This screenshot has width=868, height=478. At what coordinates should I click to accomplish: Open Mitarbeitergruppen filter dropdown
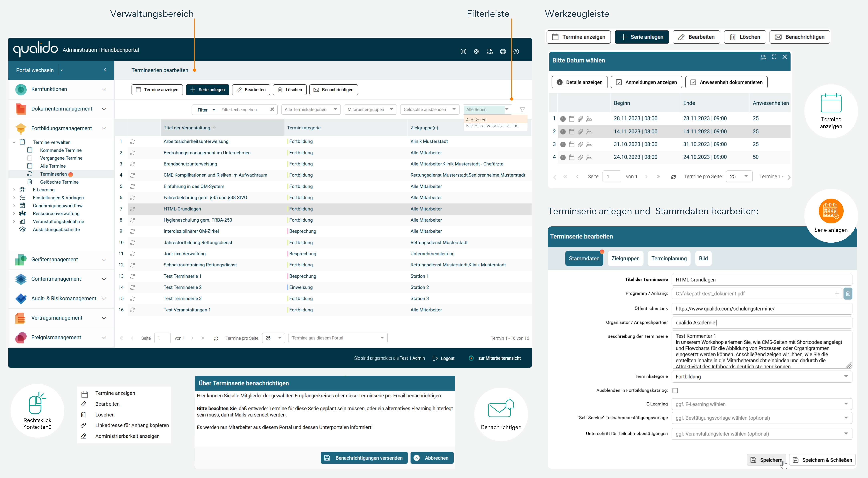370,109
